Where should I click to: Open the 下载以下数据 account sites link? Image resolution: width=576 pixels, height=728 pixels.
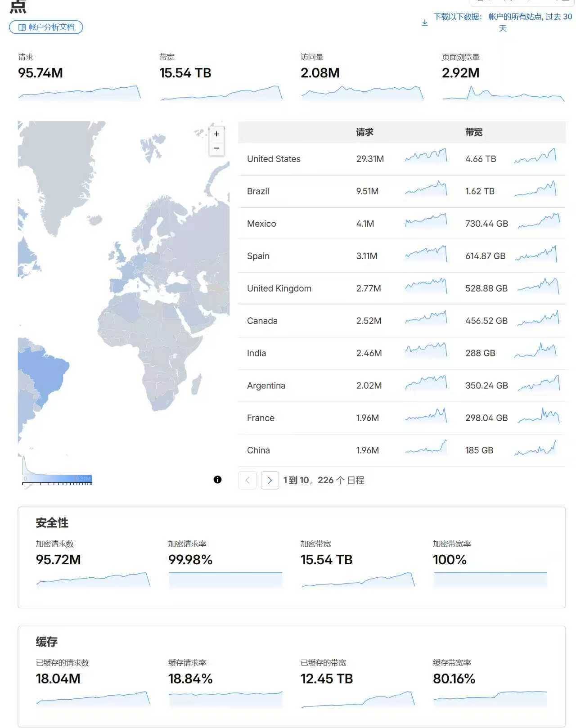[503, 22]
